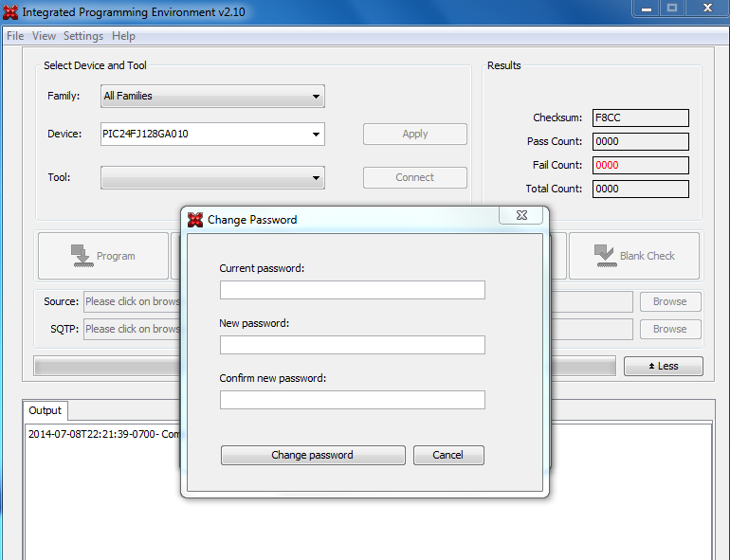730x560 pixels.
Task: Open the View menu
Action: 44,36
